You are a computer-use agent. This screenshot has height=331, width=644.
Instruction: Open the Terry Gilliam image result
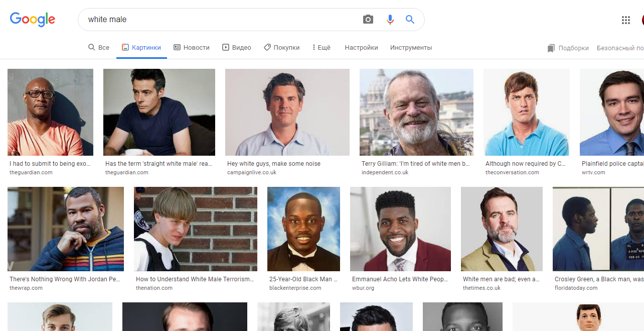pos(416,112)
